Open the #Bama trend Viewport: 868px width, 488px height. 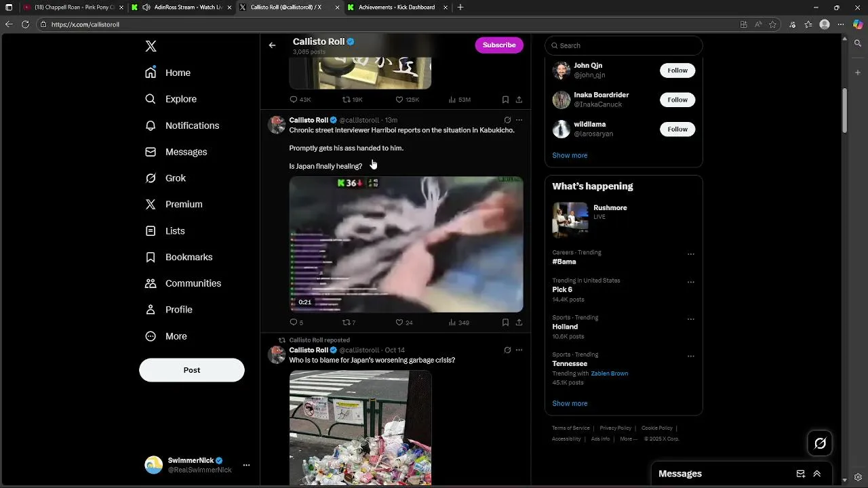coord(564,262)
